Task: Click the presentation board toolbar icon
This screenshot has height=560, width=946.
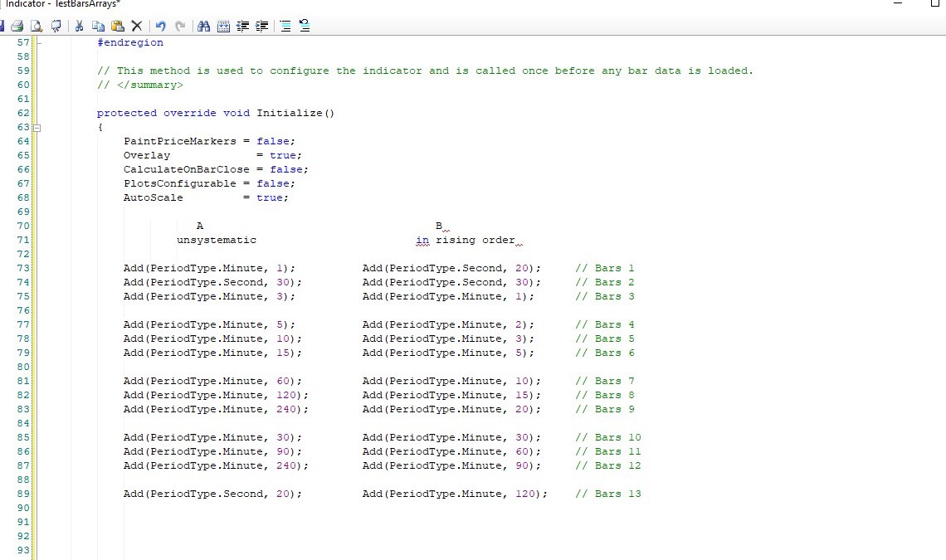Action: coord(56,26)
